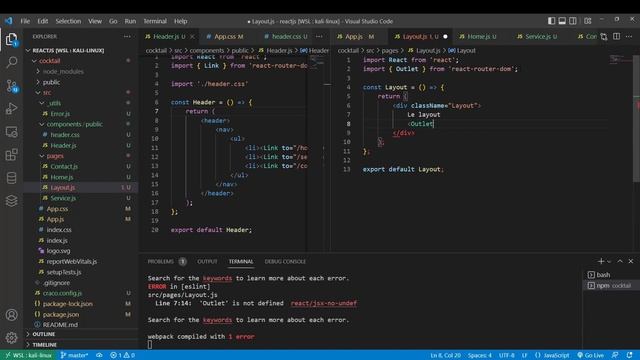Expand the Outline section

(81, 334)
